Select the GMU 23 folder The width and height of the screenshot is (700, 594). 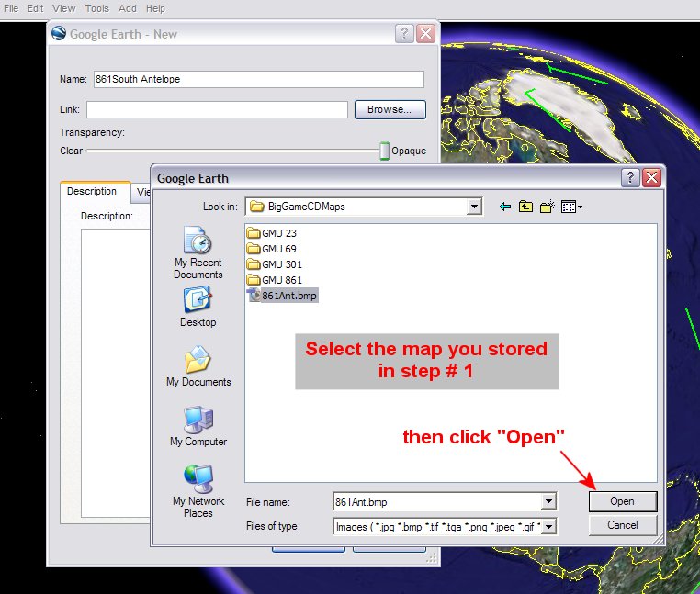tap(271, 233)
